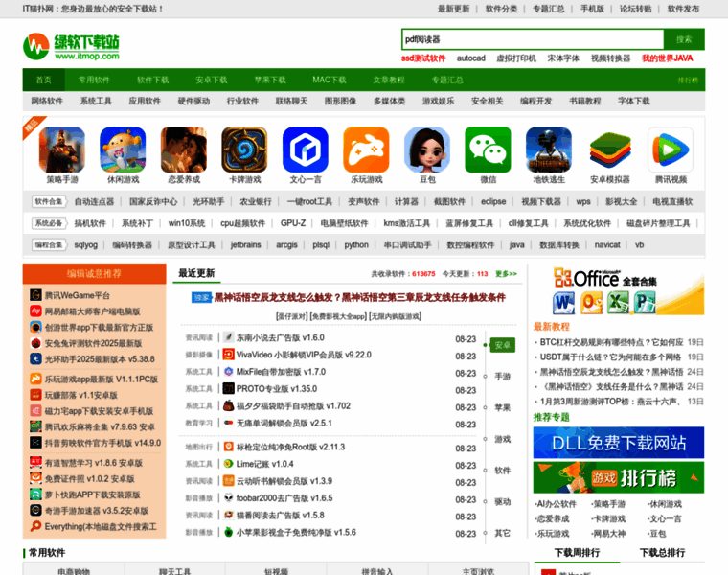This screenshot has height=575, width=728.
Task: Switch to the 安卓 category tab
Action: point(502,345)
